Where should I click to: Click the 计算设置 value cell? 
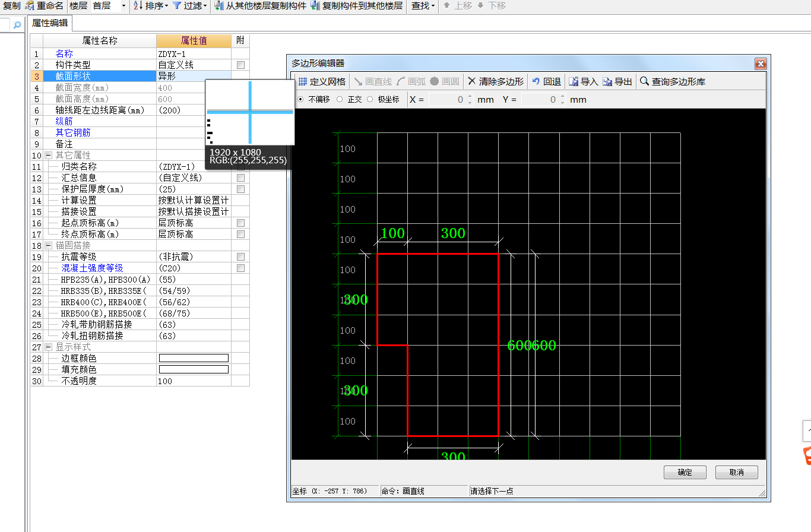coord(194,200)
